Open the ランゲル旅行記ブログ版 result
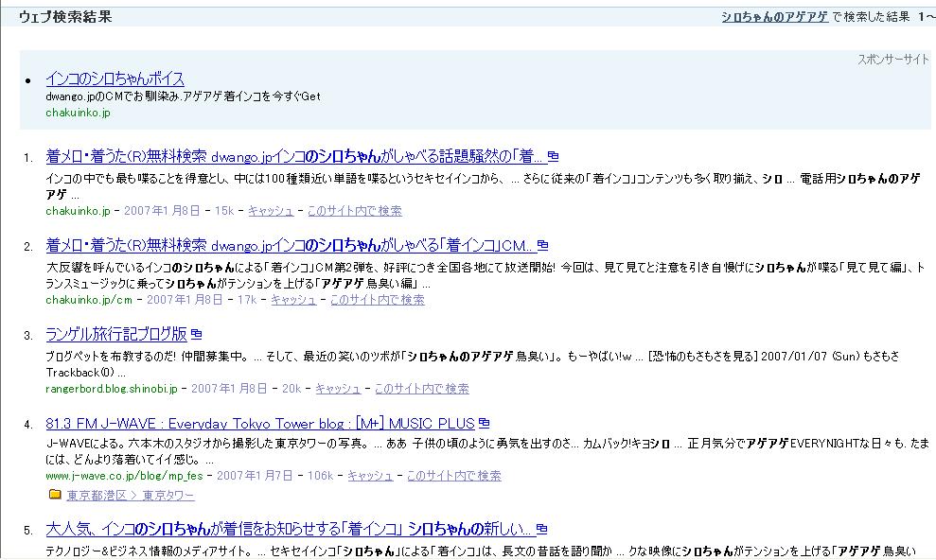 [116, 334]
